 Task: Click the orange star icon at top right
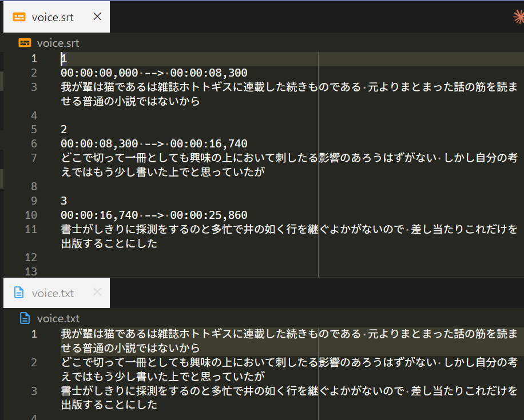(x=518, y=17)
